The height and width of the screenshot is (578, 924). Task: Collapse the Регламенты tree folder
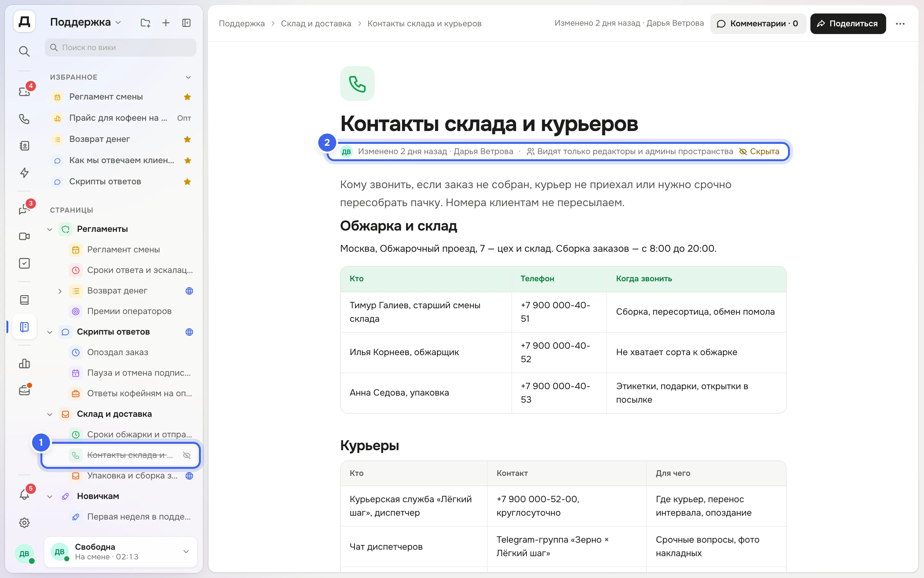(x=50, y=229)
